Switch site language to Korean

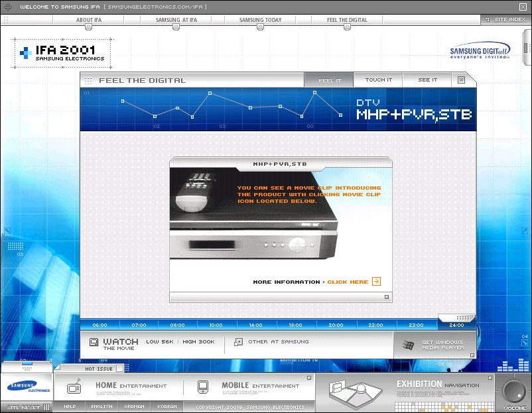167,407
